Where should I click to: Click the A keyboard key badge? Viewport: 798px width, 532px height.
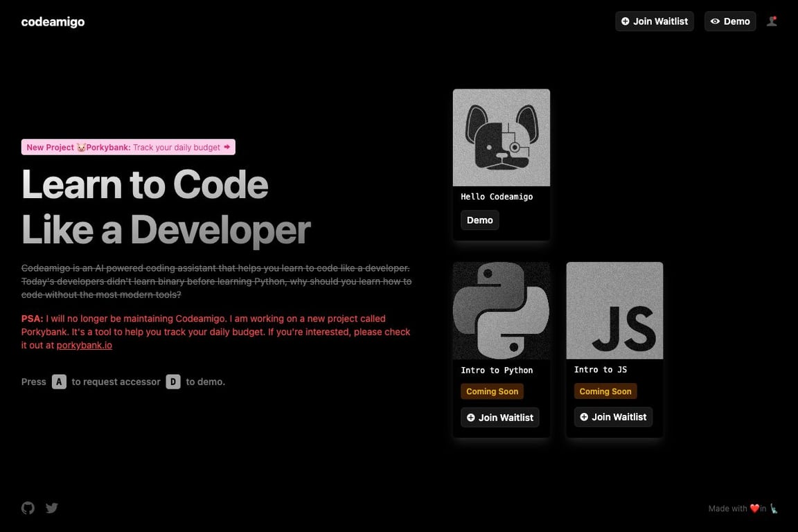59,382
